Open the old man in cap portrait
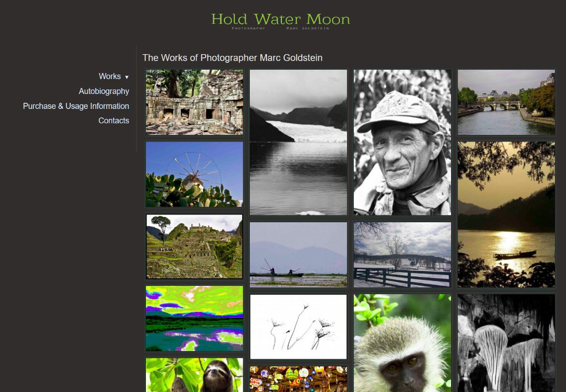Screen dimensions: 566x392 coord(402,142)
